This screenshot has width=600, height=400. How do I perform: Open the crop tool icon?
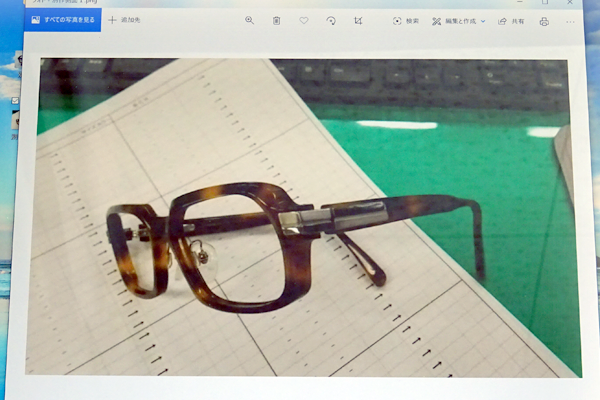point(358,20)
